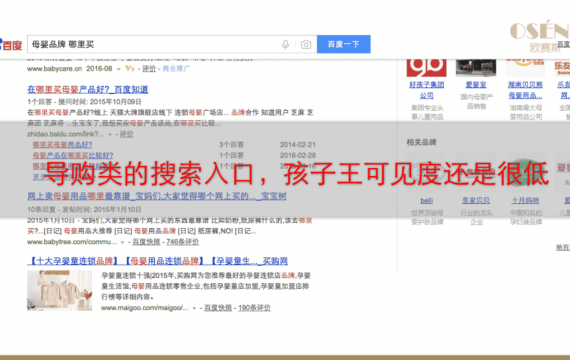Viewport: 570px width, 360px height.
Task: Click the camera image search icon
Action: click(306, 44)
